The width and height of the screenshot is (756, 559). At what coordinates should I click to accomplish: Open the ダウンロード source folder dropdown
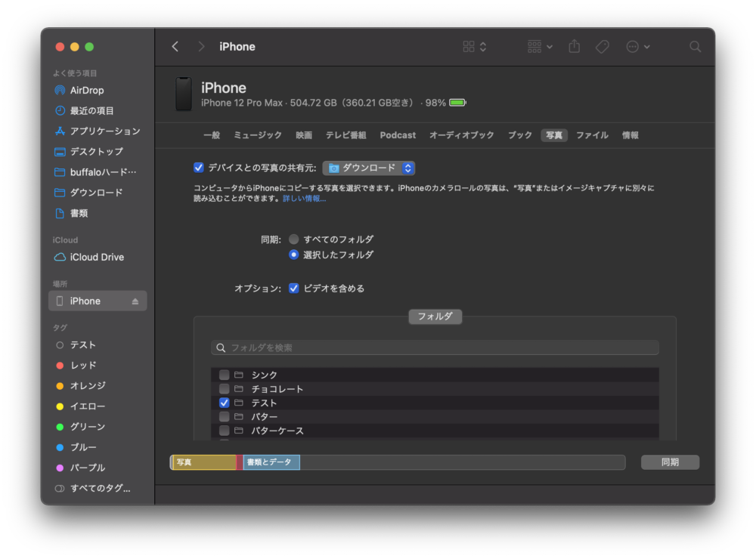point(369,168)
